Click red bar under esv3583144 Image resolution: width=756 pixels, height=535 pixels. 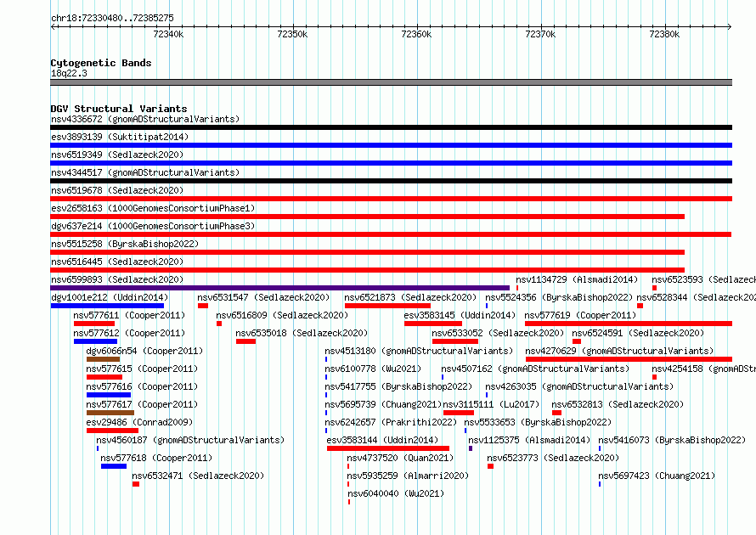pyautogui.click(x=388, y=448)
